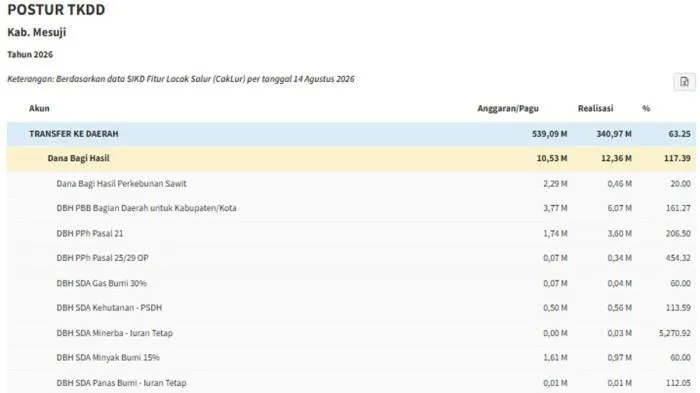Select DBH SDA Kehutanan - PSDH row
Screen dimensions: 700x393
click(351, 308)
